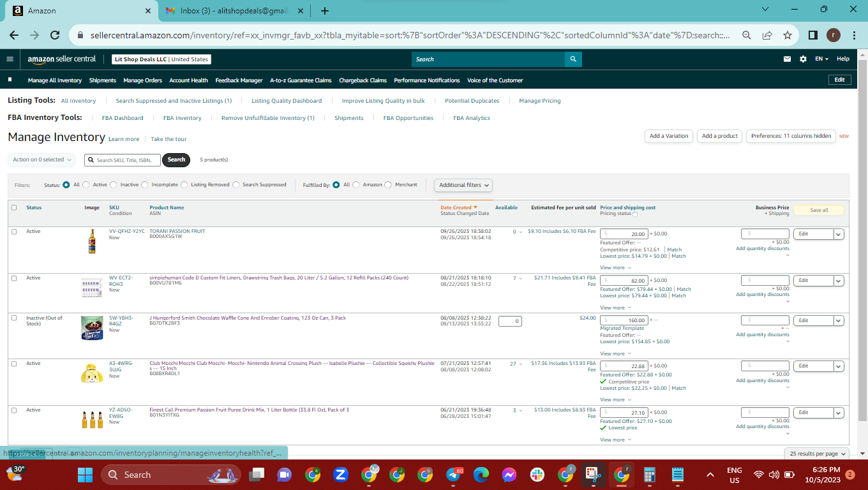Check the box for the TORANI PASSION FRUIT row
The height and width of the screenshot is (490, 868).
tap(14, 232)
